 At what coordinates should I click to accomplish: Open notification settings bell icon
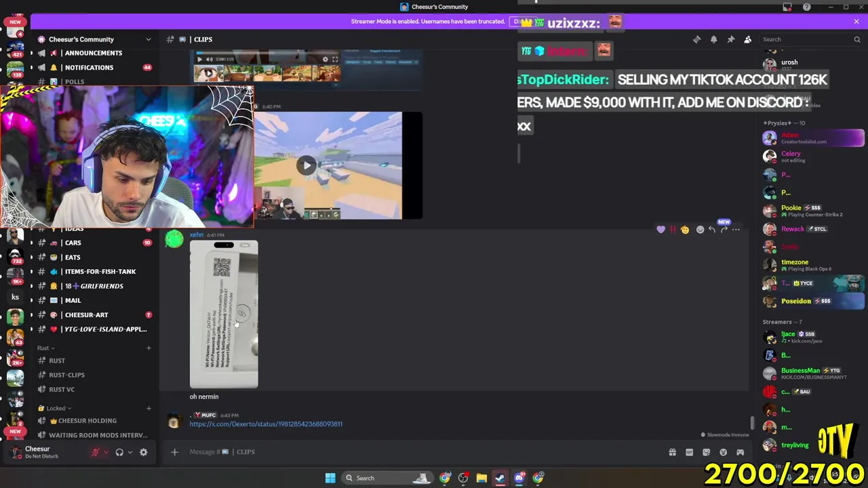click(713, 39)
